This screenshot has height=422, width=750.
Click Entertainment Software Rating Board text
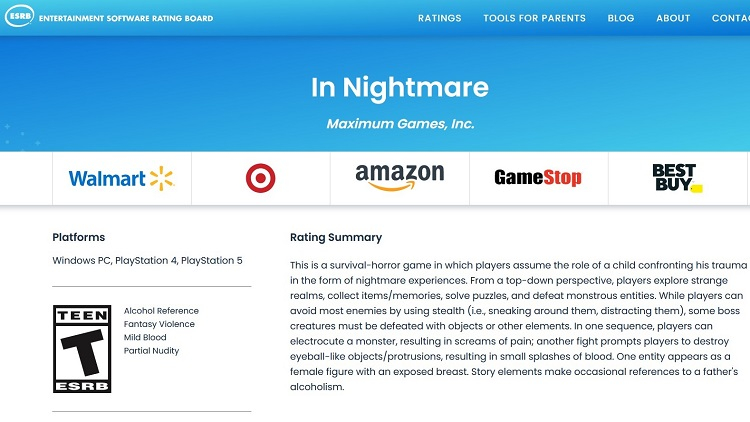pos(126,18)
